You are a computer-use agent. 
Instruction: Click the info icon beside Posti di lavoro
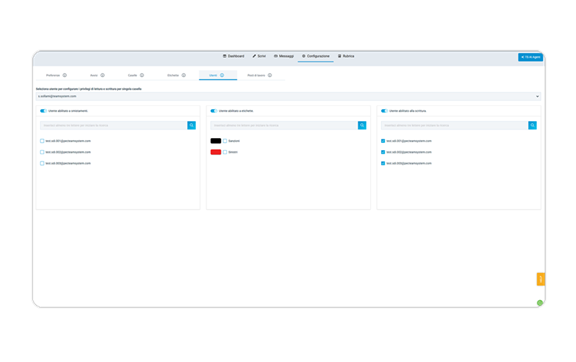tap(270, 75)
